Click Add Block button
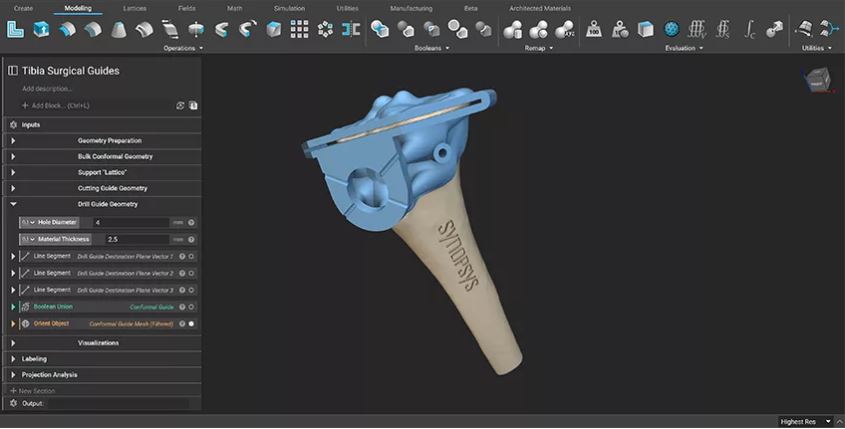The width and height of the screenshot is (845, 429). pyautogui.click(x=56, y=106)
